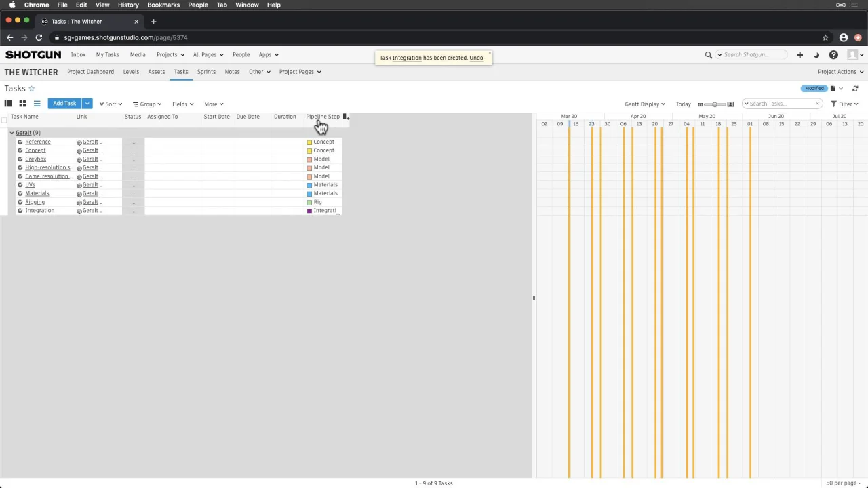868x488 pixels.
Task: Open the Apps menu
Action: click(269, 55)
